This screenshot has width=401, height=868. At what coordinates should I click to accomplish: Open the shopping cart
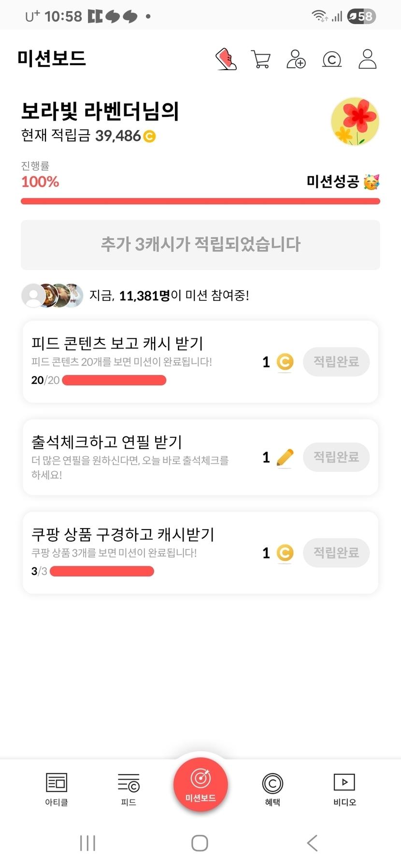tap(261, 59)
